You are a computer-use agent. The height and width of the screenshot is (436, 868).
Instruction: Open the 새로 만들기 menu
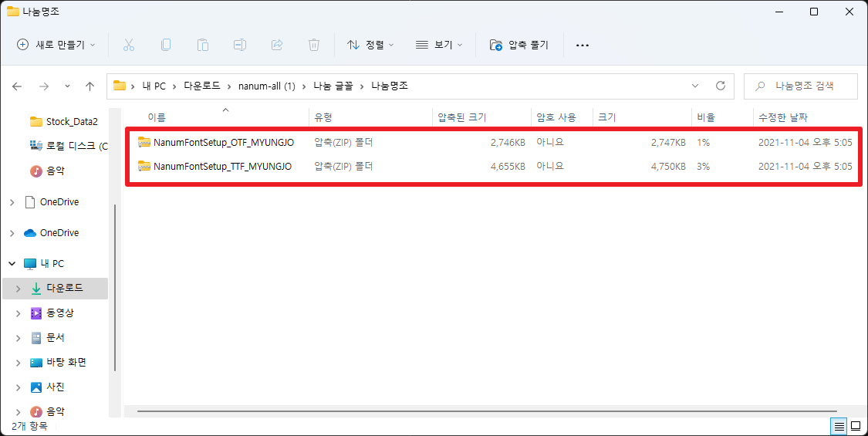[x=56, y=45]
